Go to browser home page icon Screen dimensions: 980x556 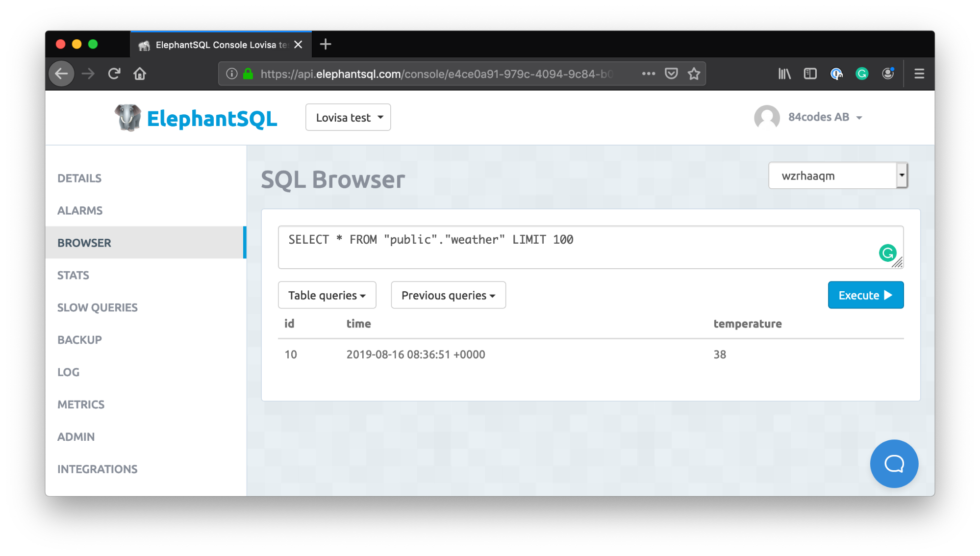140,74
